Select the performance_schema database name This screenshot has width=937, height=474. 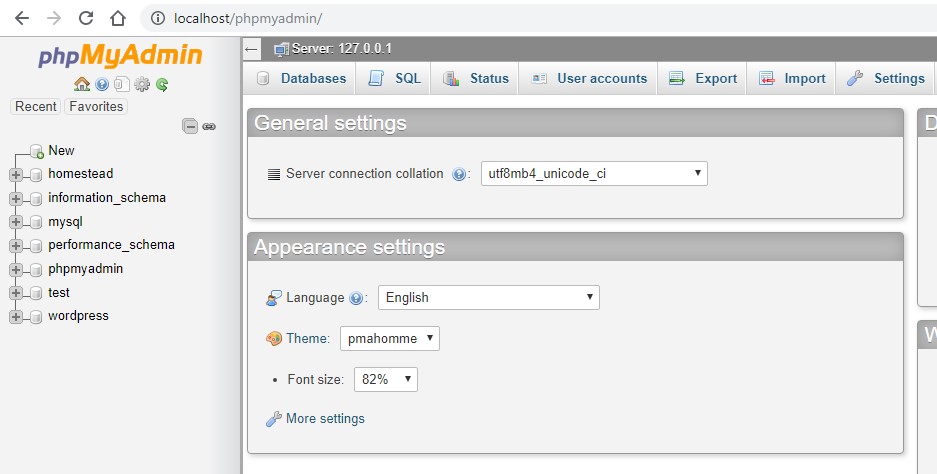tap(112, 245)
